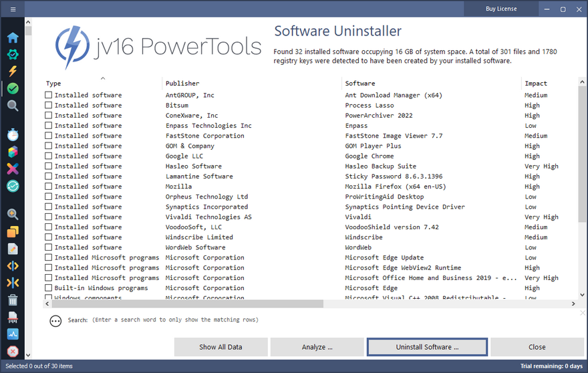Select the GOM Player Plus entry
The height and width of the screenshot is (373, 588).
coord(373,146)
